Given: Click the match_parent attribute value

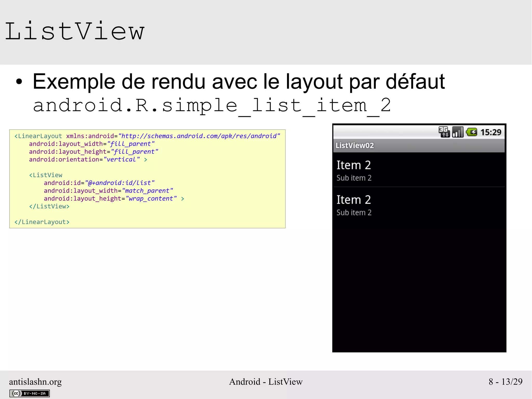Looking at the screenshot, I should tap(148, 191).
